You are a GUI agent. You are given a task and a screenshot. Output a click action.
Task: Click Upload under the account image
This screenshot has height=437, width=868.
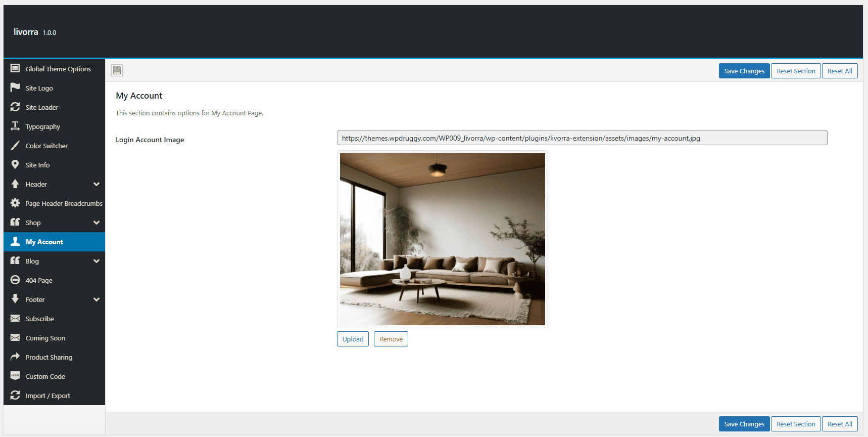pyautogui.click(x=353, y=339)
